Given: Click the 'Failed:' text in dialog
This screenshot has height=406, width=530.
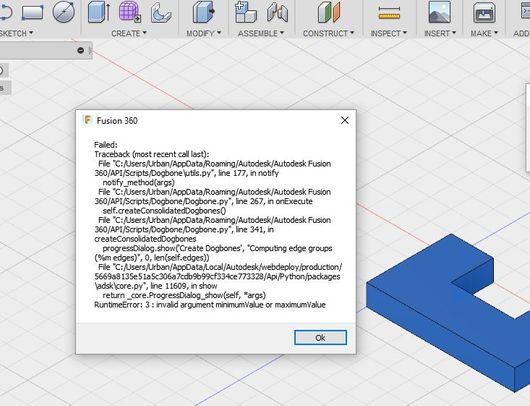Looking at the screenshot, I should click(105, 145).
